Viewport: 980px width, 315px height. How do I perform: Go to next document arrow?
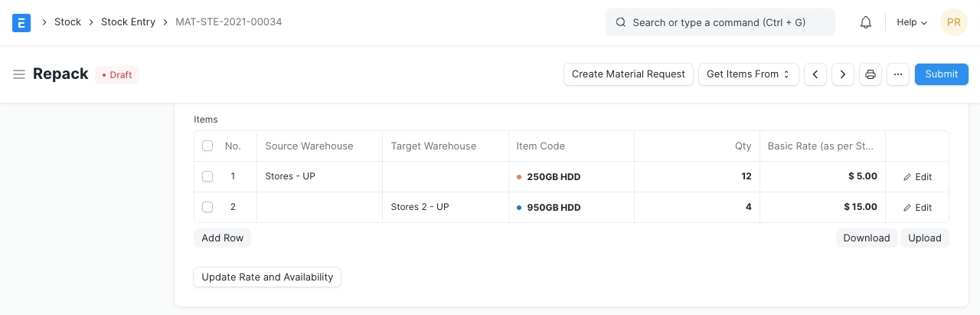(x=843, y=74)
